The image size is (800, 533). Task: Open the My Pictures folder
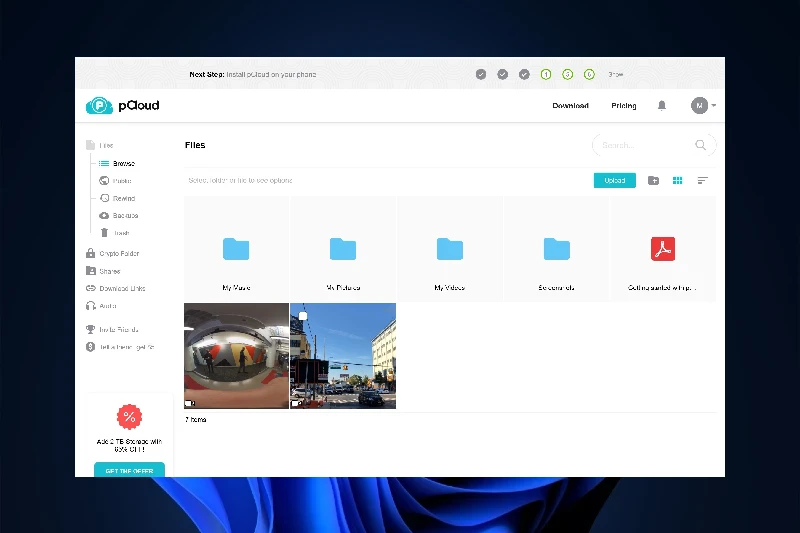[x=343, y=249]
